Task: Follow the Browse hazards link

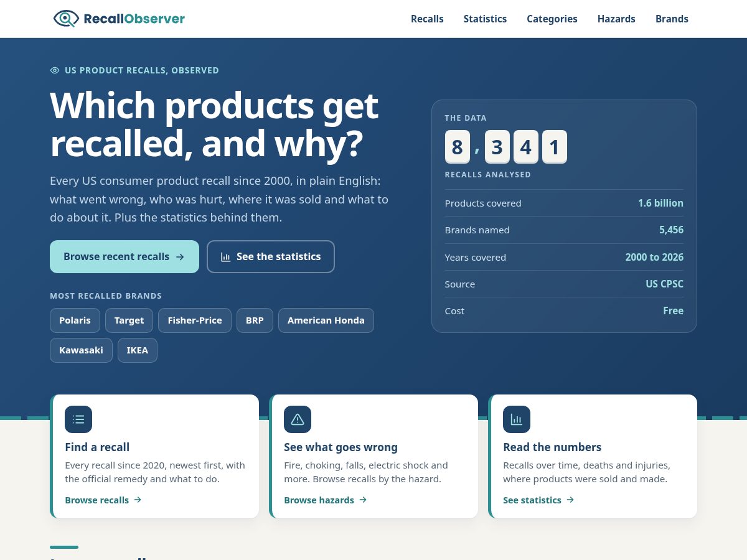Action: pyautogui.click(x=326, y=500)
